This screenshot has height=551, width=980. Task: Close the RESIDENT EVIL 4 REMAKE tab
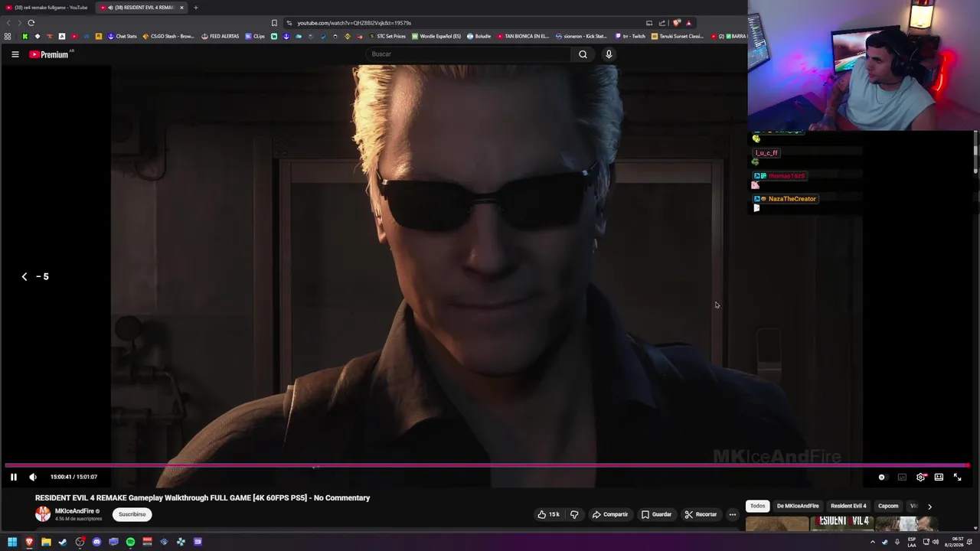tap(181, 8)
